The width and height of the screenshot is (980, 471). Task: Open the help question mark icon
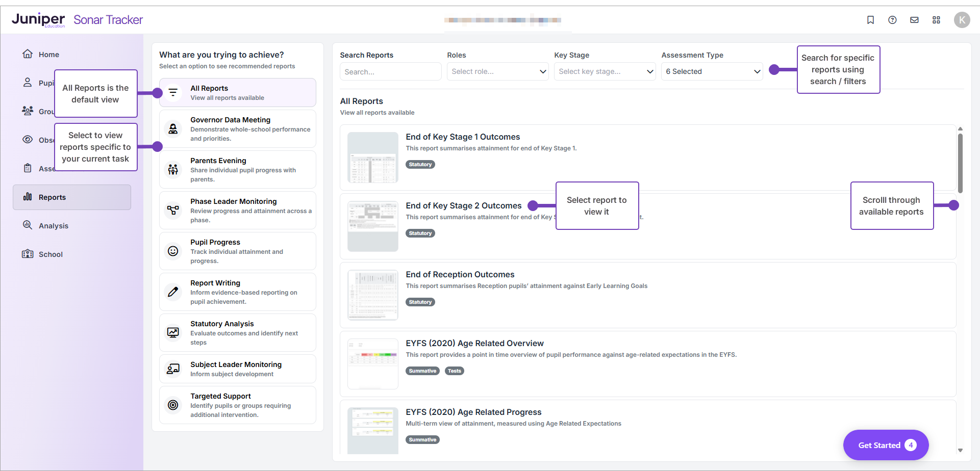892,20
